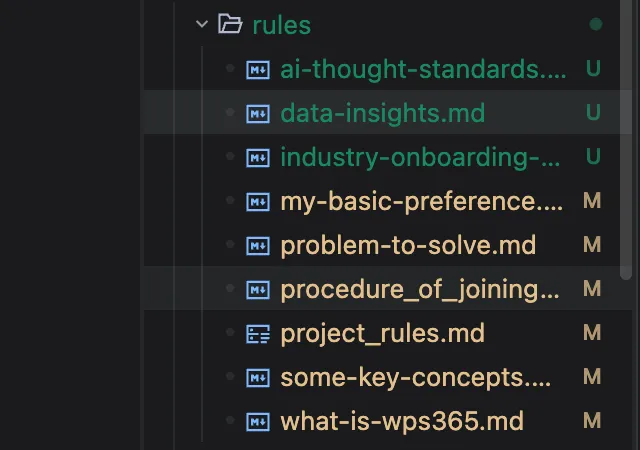This screenshot has height=450, width=640.
Task: Open problem-to-solve.md
Action: click(408, 245)
